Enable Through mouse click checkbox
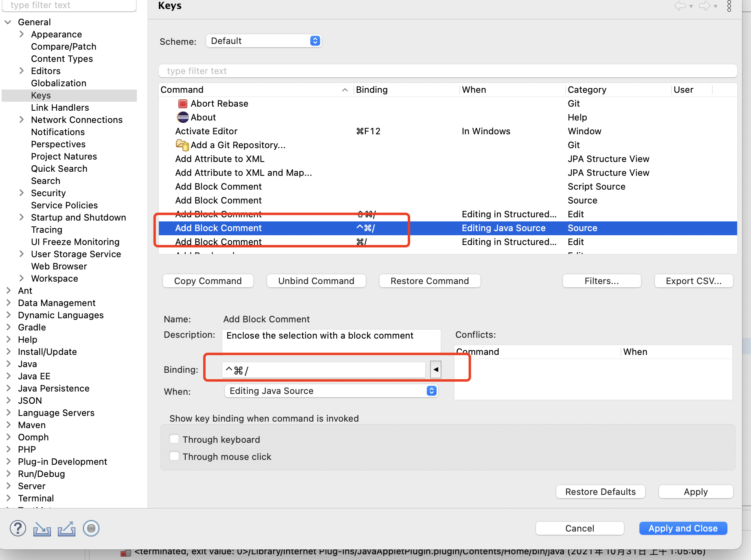Screen dimensions: 751x560 click(x=174, y=456)
